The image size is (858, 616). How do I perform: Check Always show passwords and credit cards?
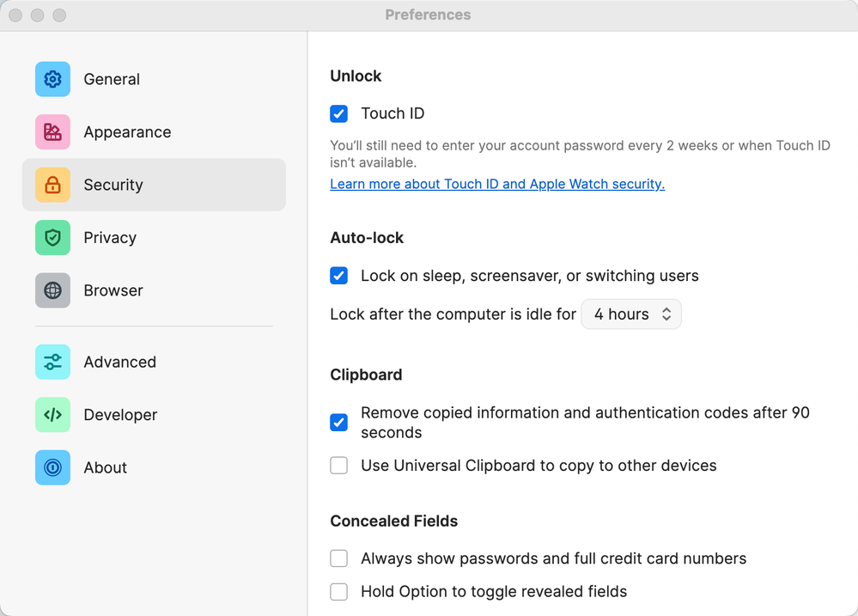339,558
